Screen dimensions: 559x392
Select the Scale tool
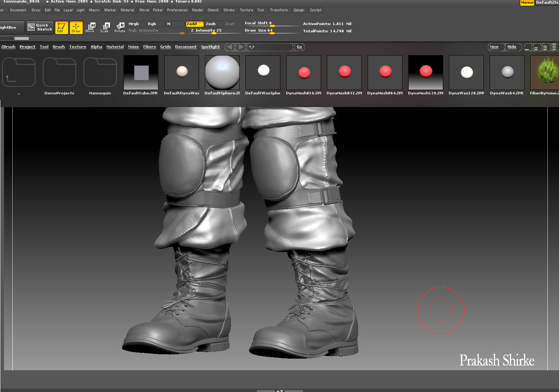[105, 28]
